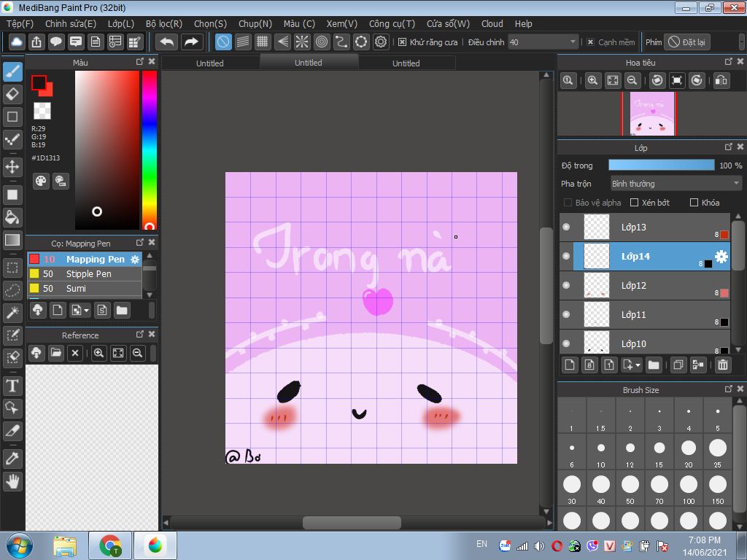The width and height of the screenshot is (747, 560).
Task: Select the Eyedropper tool
Action: click(x=12, y=459)
